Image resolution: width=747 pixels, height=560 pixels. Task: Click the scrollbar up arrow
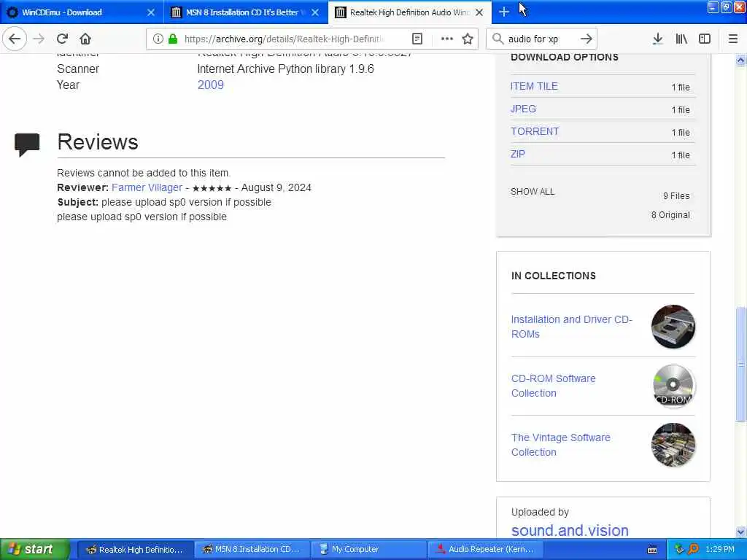pyautogui.click(x=740, y=61)
